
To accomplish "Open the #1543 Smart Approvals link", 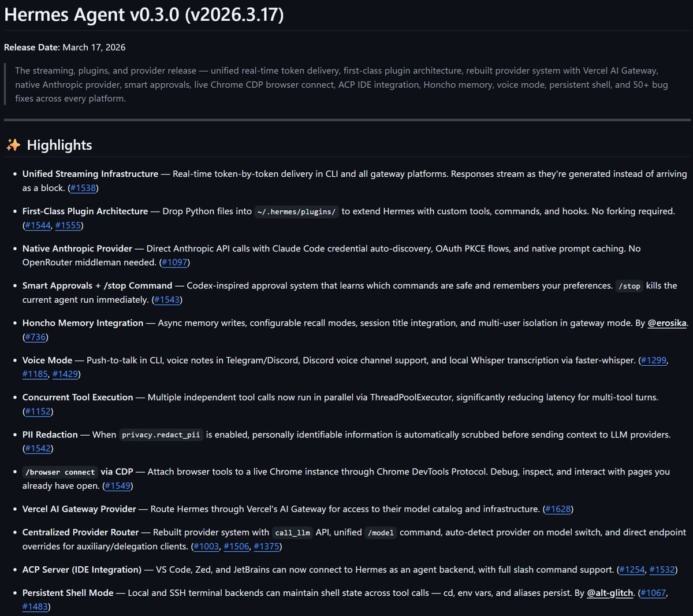I will [x=166, y=299].
